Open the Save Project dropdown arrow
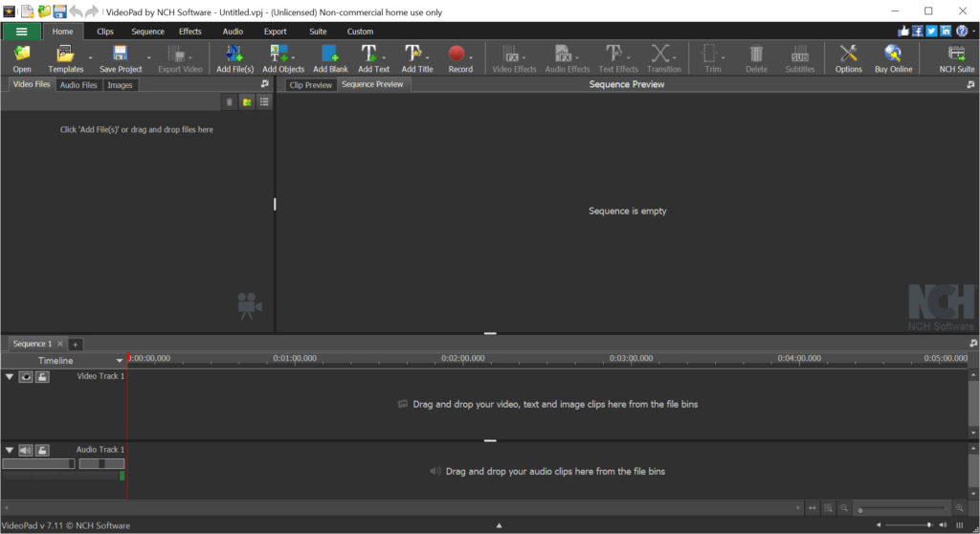Image resolution: width=980 pixels, height=534 pixels. pyautogui.click(x=148, y=57)
